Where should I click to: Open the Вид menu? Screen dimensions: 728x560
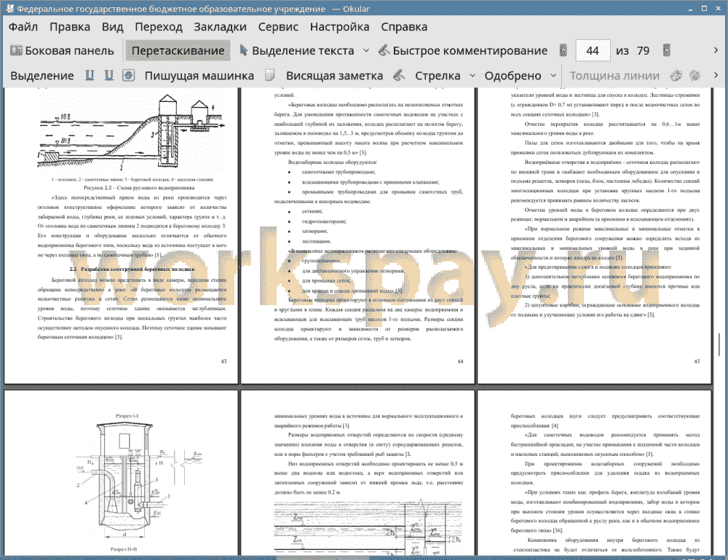tap(112, 27)
